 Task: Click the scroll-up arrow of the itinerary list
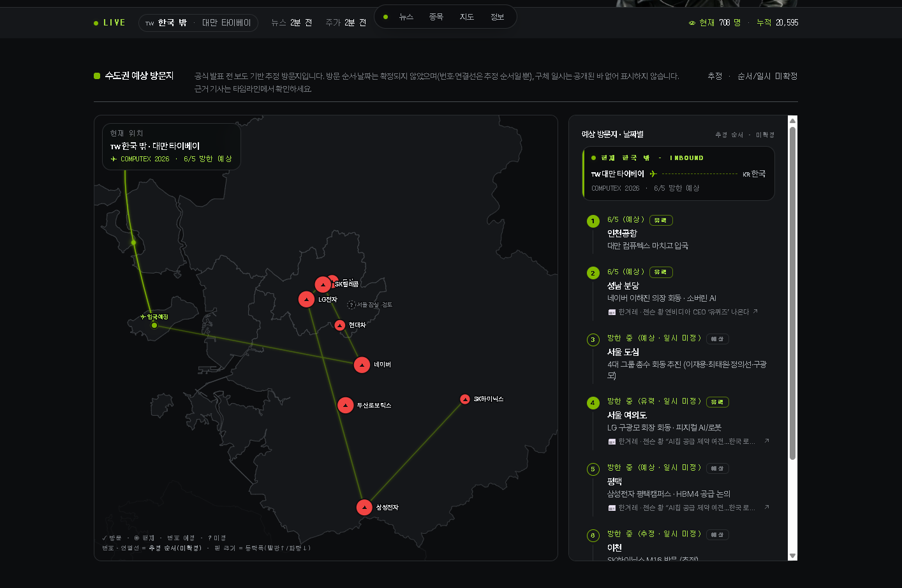click(793, 121)
